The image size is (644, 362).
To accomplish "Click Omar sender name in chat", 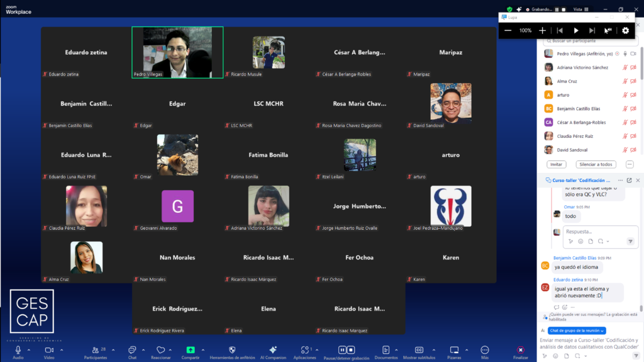I will click(x=569, y=207).
